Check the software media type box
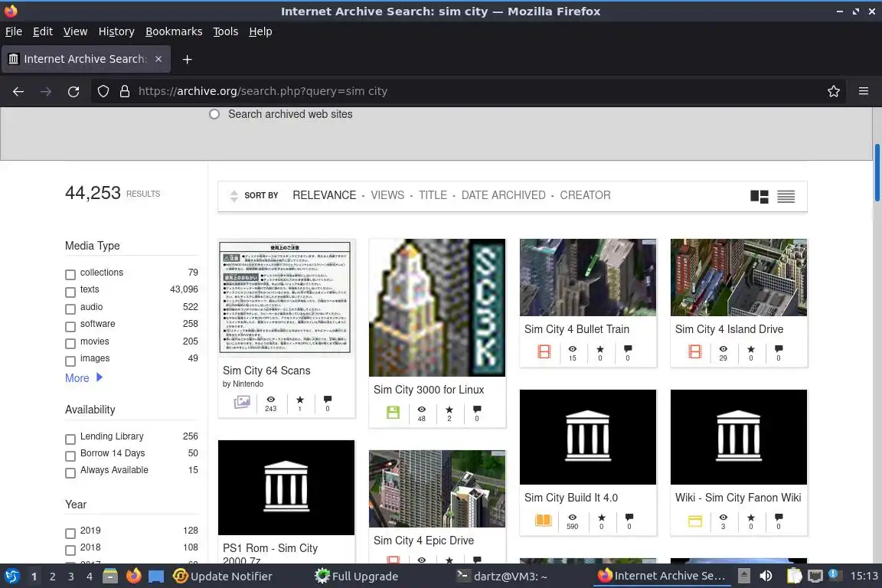Screen dimensions: 882x588 [70, 326]
